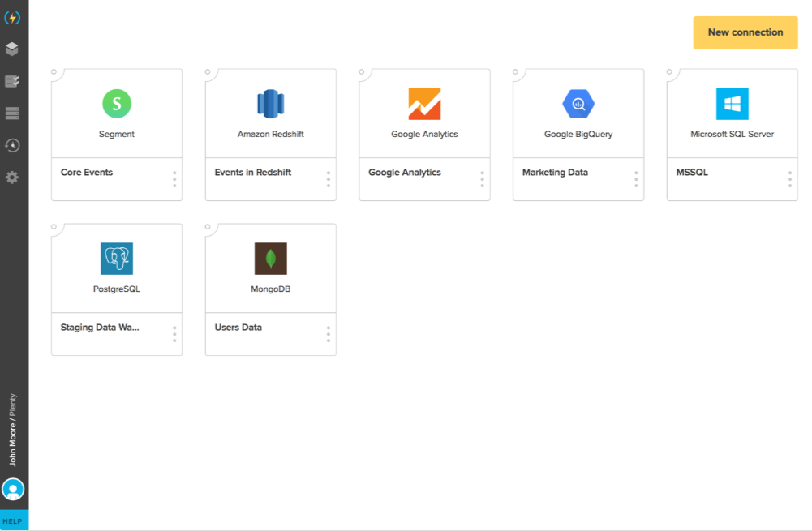Select the Core Events card circle

coord(54,72)
